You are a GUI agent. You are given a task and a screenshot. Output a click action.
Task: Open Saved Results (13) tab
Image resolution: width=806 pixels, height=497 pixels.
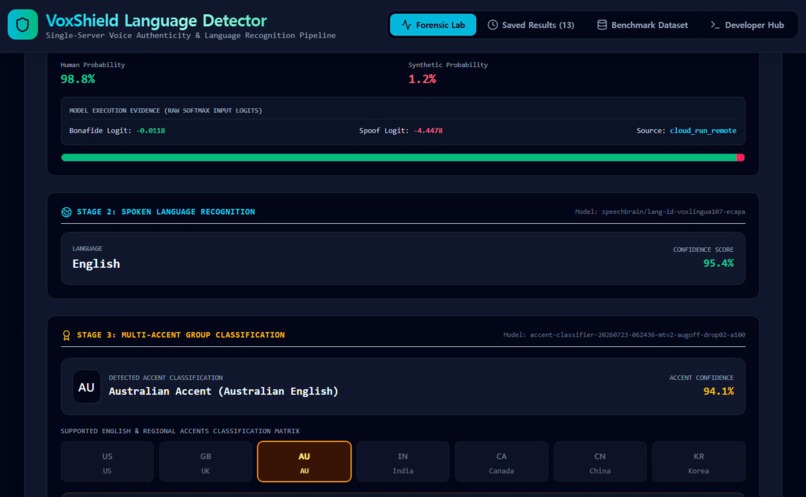[x=531, y=25]
